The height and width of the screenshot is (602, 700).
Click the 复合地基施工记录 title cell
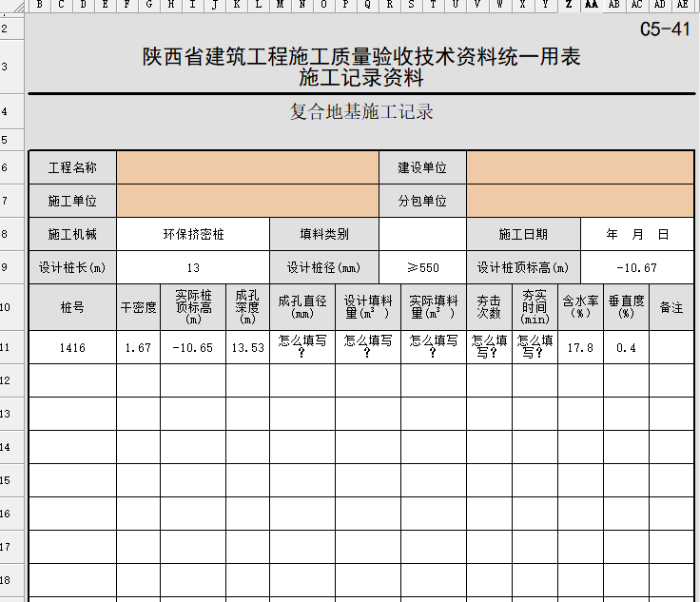point(361,112)
